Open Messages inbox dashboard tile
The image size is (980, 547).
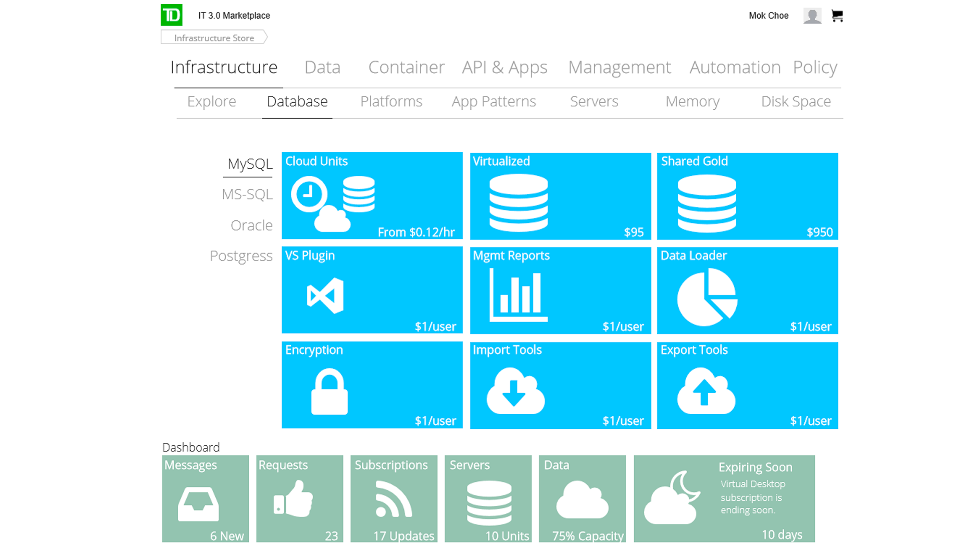point(205,498)
